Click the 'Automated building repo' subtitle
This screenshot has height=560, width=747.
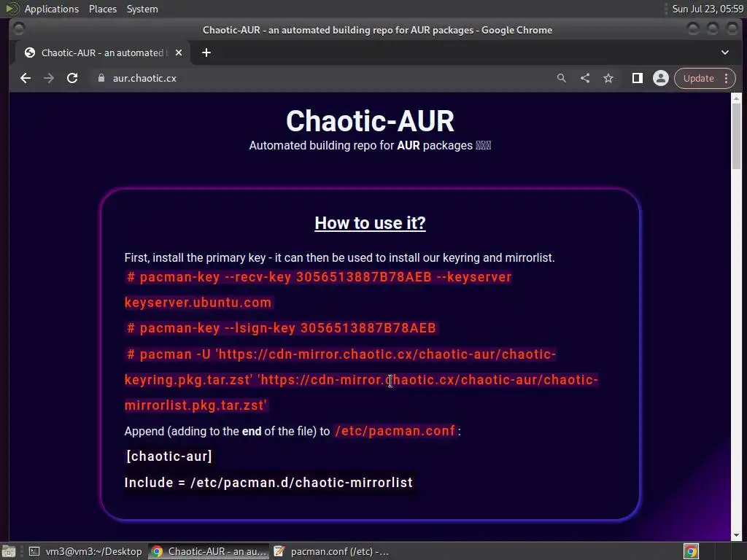click(370, 145)
